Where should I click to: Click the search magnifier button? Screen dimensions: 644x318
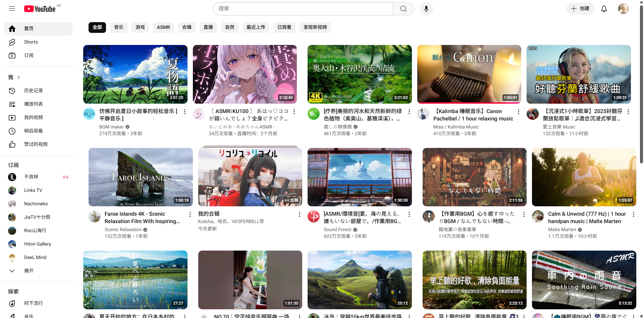click(x=403, y=9)
